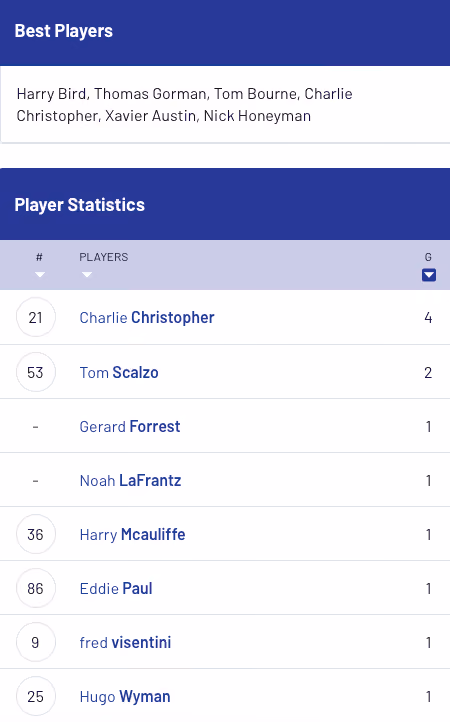The image size is (450, 722).
Task: Click the Best Players heading
Action: click(64, 31)
